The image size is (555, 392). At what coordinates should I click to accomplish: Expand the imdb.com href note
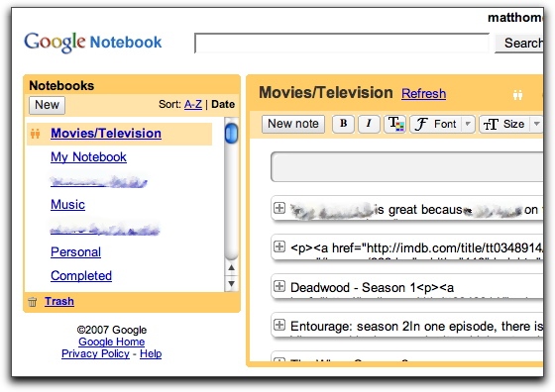pyautogui.click(x=279, y=246)
